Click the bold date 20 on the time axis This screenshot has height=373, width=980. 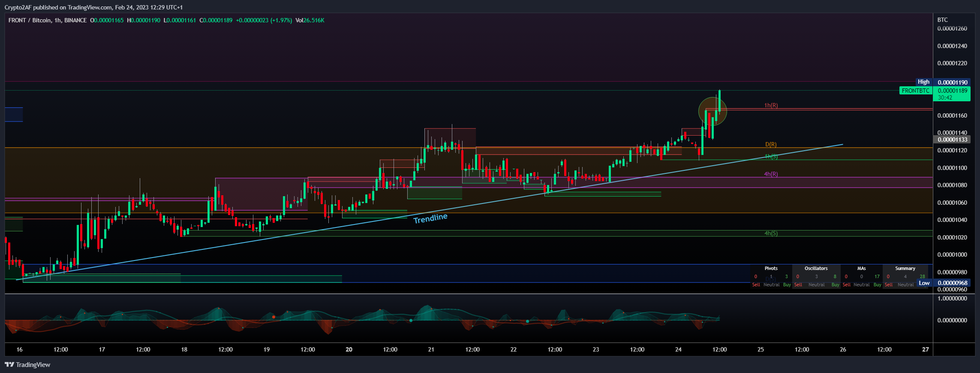pos(349,349)
